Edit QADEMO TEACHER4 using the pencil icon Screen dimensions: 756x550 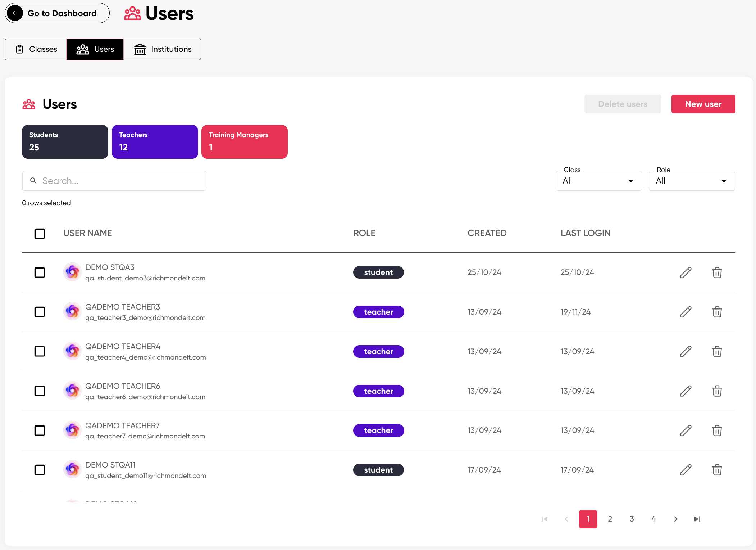point(686,351)
